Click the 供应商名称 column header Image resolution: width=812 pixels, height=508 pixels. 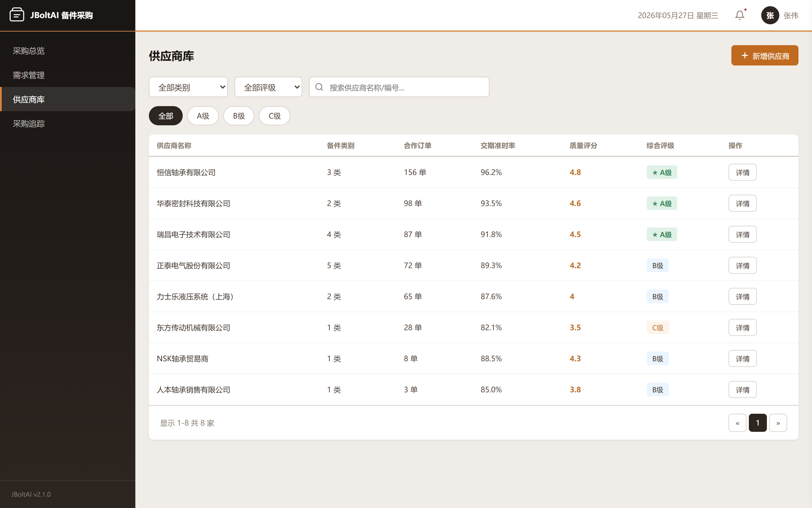[x=174, y=145]
